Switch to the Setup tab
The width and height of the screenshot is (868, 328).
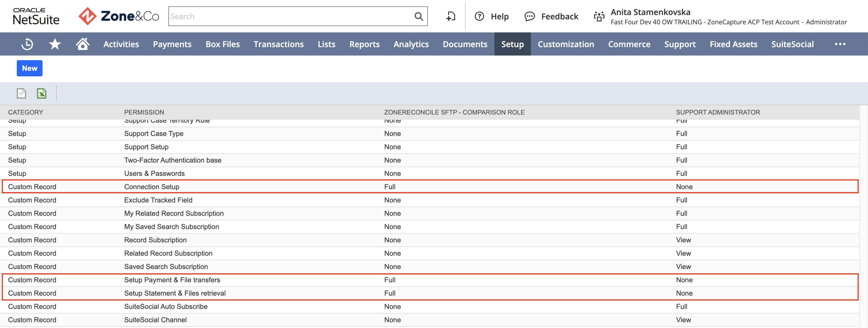pyautogui.click(x=512, y=44)
